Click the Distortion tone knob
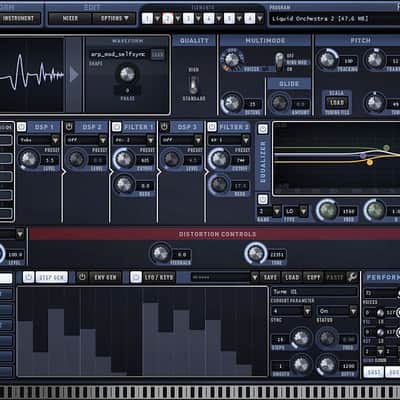The height and width of the screenshot is (400, 400). coord(256,253)
